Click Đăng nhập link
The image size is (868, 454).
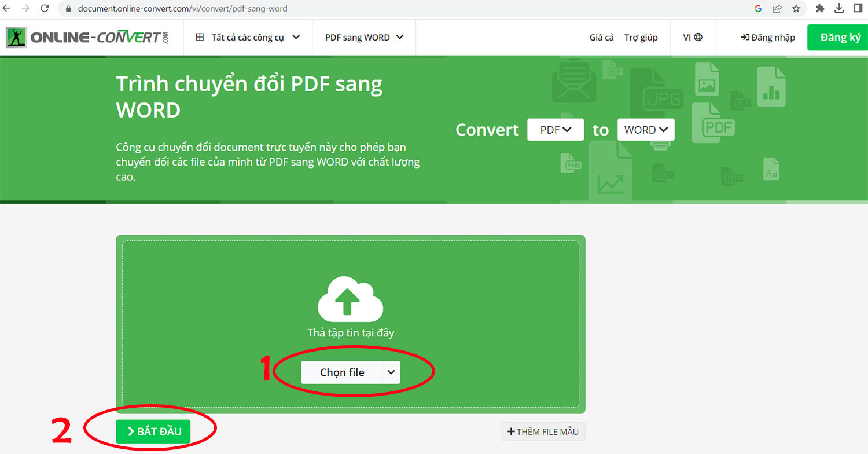click(768, 37)
